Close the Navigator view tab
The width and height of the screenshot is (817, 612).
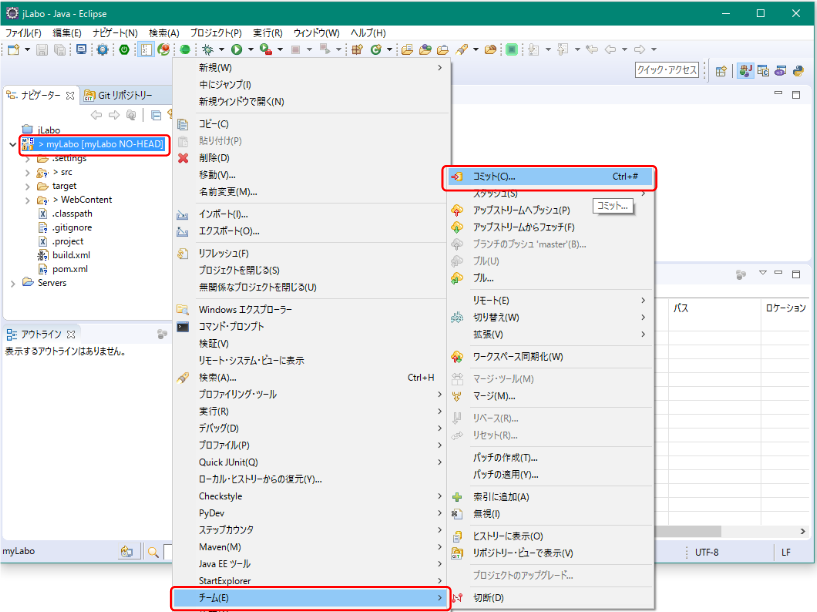click(x=70, y=95)
